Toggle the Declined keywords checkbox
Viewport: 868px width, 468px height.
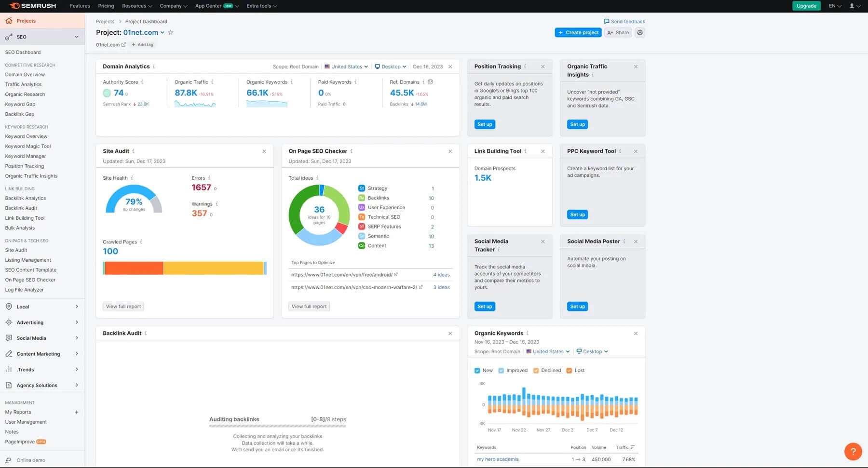pyautogui.click(x=536, y=371)
